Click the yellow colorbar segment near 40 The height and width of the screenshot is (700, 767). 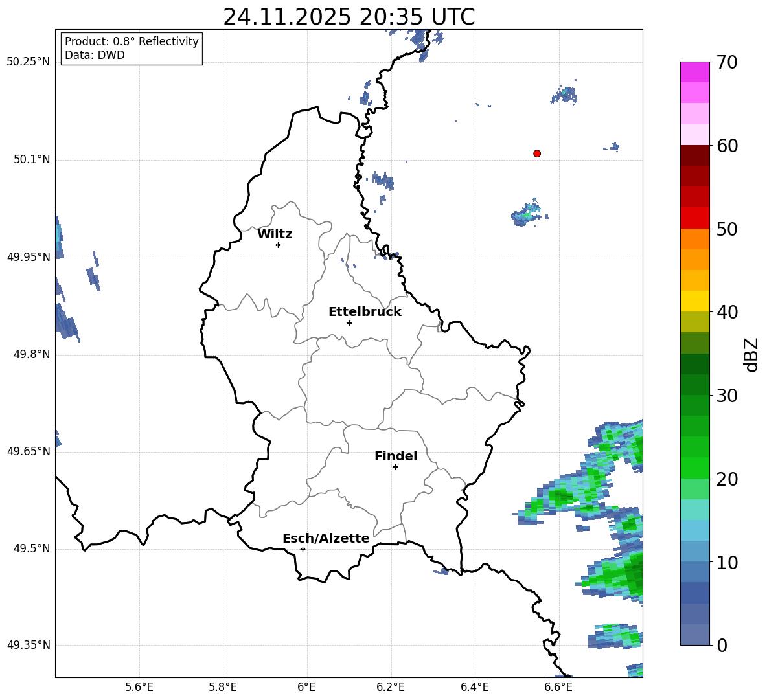tap(694, 300)
